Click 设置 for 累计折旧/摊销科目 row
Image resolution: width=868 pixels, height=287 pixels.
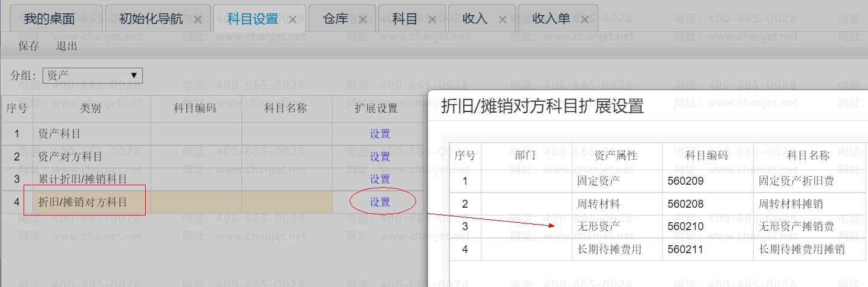[380, 179]
